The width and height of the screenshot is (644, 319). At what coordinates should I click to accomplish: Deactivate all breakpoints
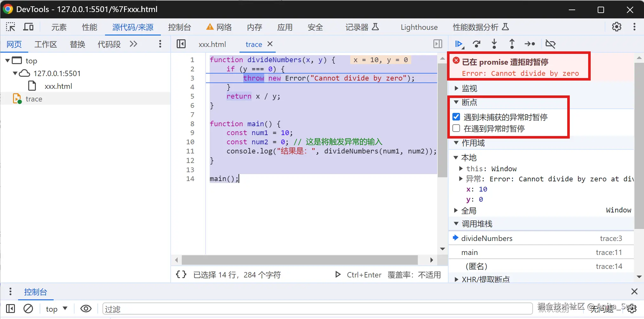pos(550,44)
